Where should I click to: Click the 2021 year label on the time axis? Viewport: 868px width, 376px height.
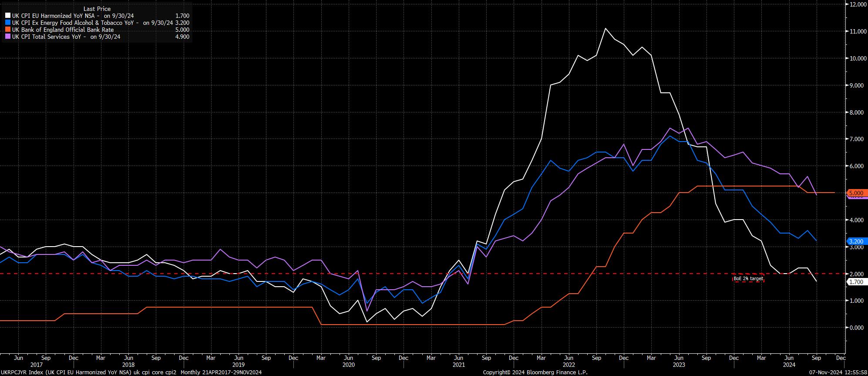click(458, 365)
